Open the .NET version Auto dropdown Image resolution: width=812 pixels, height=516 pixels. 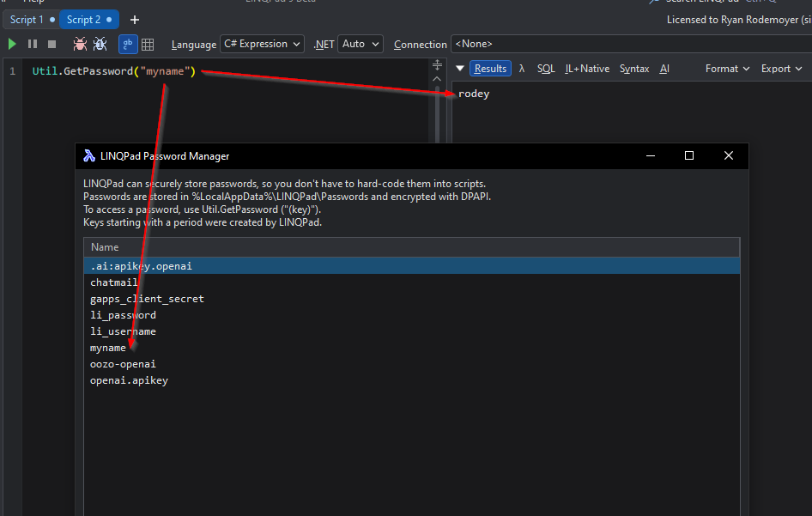[361, 44]
